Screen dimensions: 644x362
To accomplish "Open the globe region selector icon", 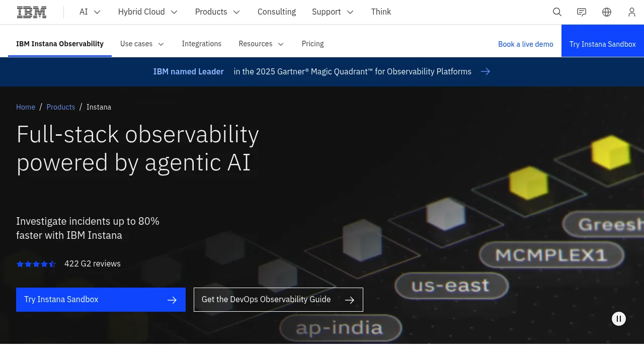I will coord(607,12).
